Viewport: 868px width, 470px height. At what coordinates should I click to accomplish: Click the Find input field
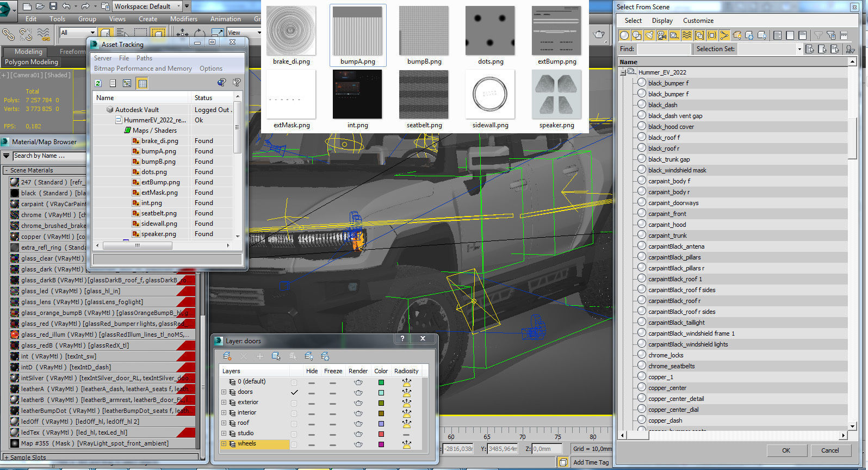point(664,49)
